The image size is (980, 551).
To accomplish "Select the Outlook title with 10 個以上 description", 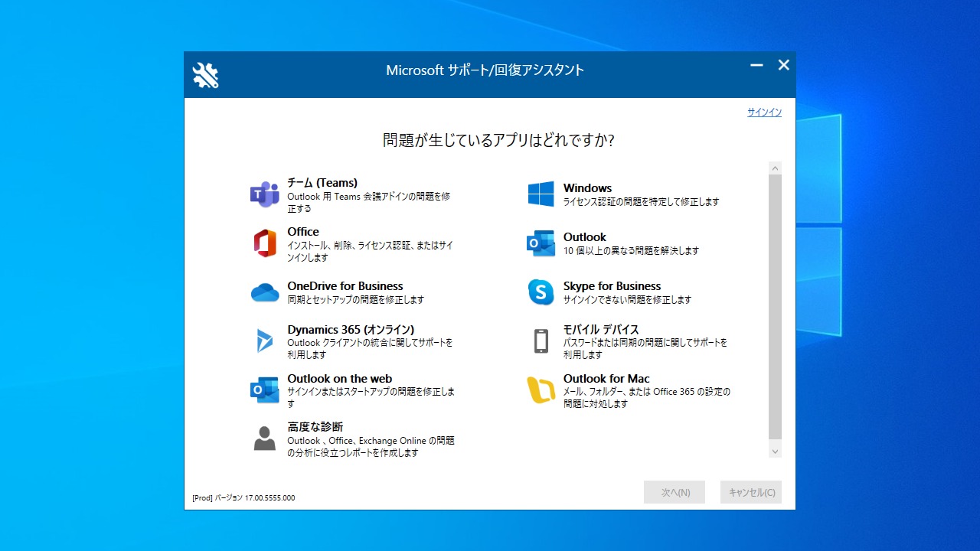I will pos(585,237).
